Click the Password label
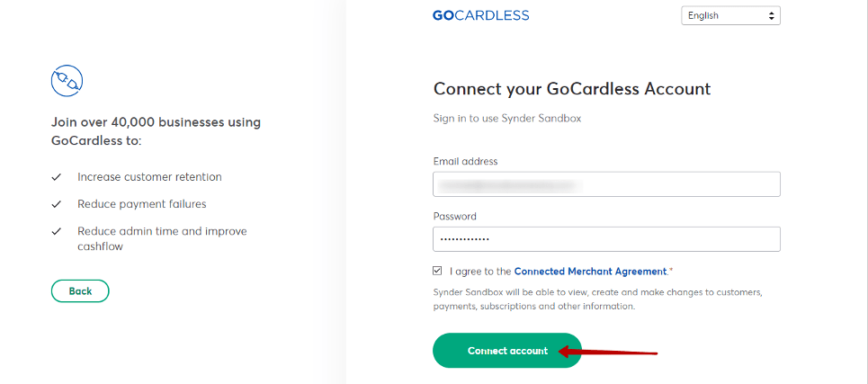This screenshot has width=868, height=384. pos(454,217)
